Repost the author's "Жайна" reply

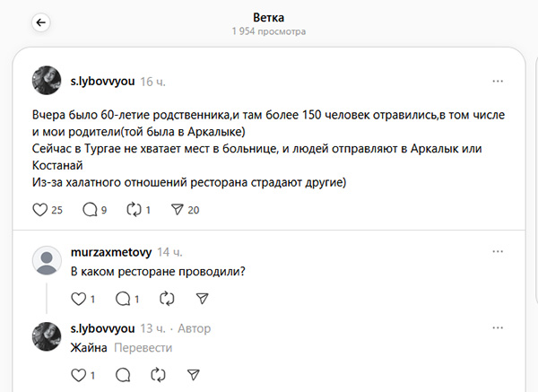[161, 374]
